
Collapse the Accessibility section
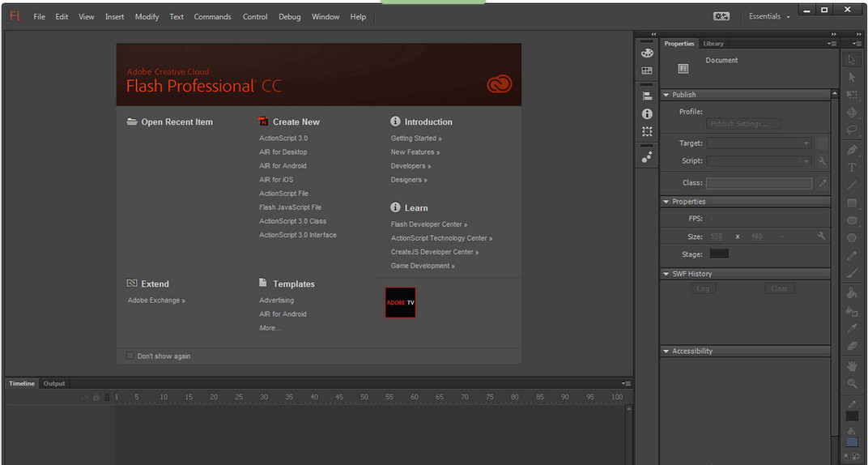(666, 351)
